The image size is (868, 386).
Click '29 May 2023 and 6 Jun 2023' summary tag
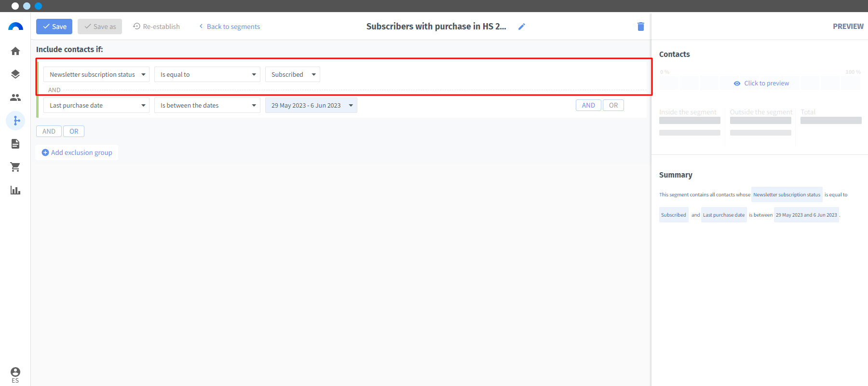pos(806,215)
